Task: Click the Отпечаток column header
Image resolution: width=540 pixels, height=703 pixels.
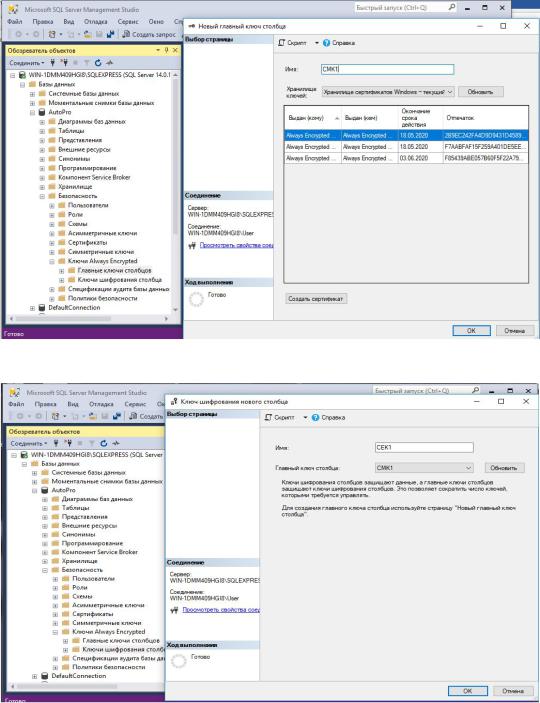Action: point(486,118)
